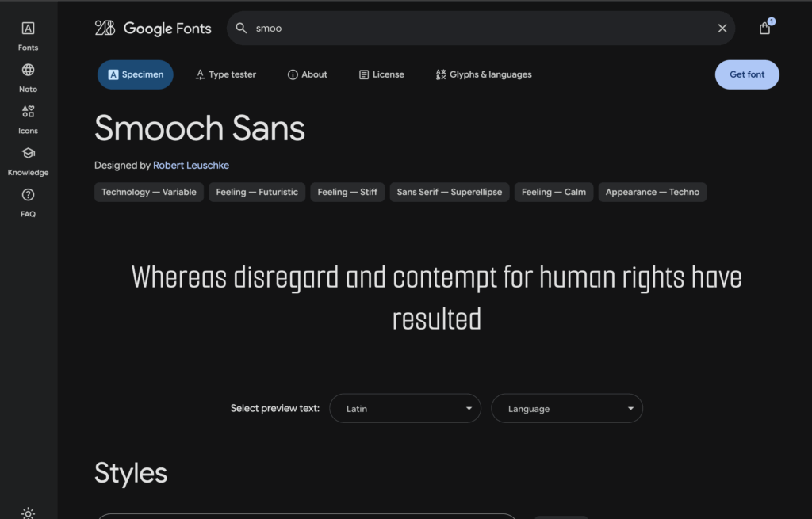Viewport: 812px width, 519px height.
Task: Click the Styles heading
Action: click(131, 473)
